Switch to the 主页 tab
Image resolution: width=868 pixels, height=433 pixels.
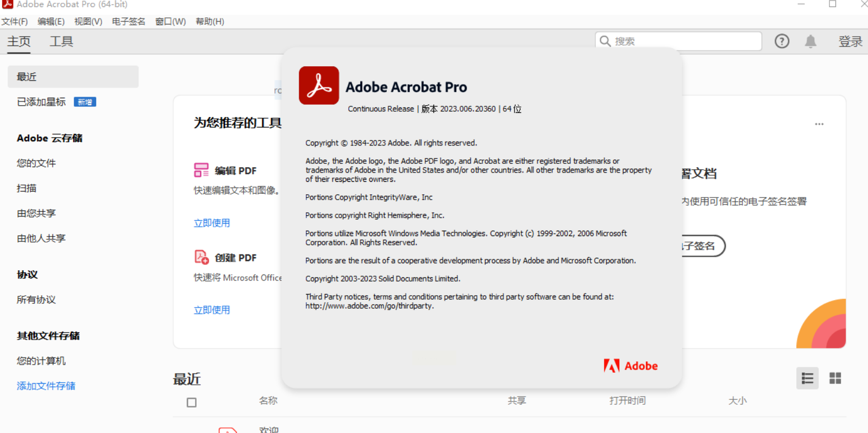[19, 42]
